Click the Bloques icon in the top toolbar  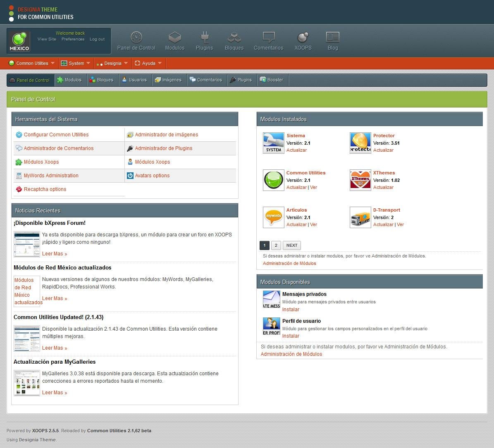pos(234,37)
